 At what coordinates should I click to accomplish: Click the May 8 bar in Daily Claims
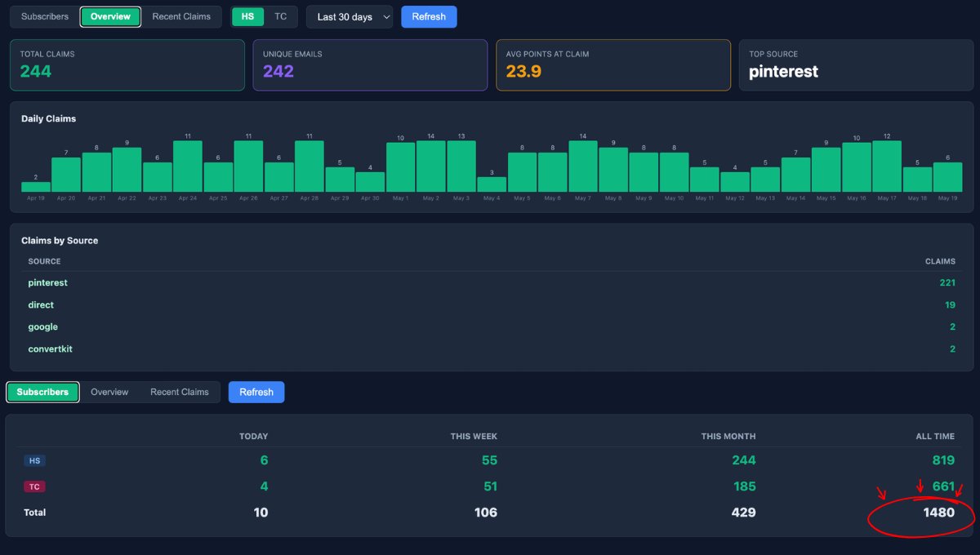[x=613, y=170]
